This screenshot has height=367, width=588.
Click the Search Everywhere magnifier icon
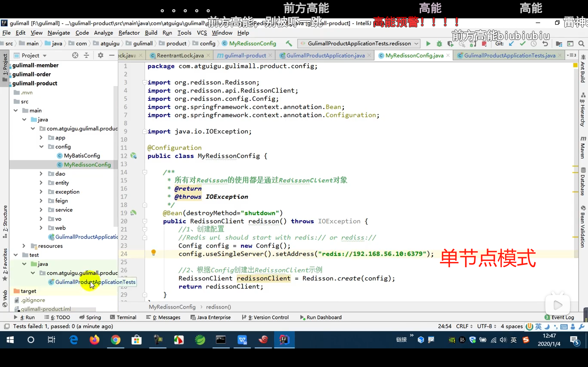[x=581, y=44]
